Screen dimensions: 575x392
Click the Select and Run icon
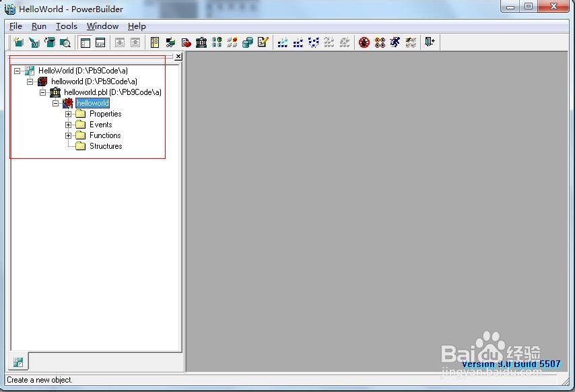coord(411,42)
